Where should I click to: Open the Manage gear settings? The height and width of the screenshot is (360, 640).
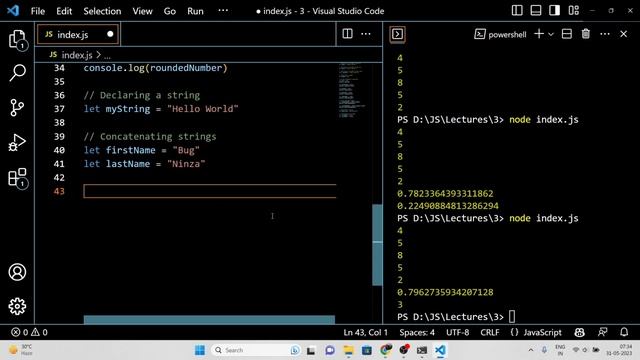pos(17,306)
